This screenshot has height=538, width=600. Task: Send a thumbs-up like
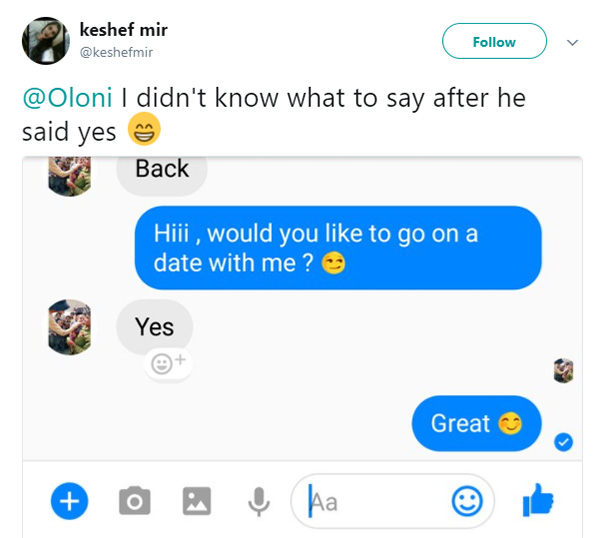pyautogui.click(x=538, y=500)
